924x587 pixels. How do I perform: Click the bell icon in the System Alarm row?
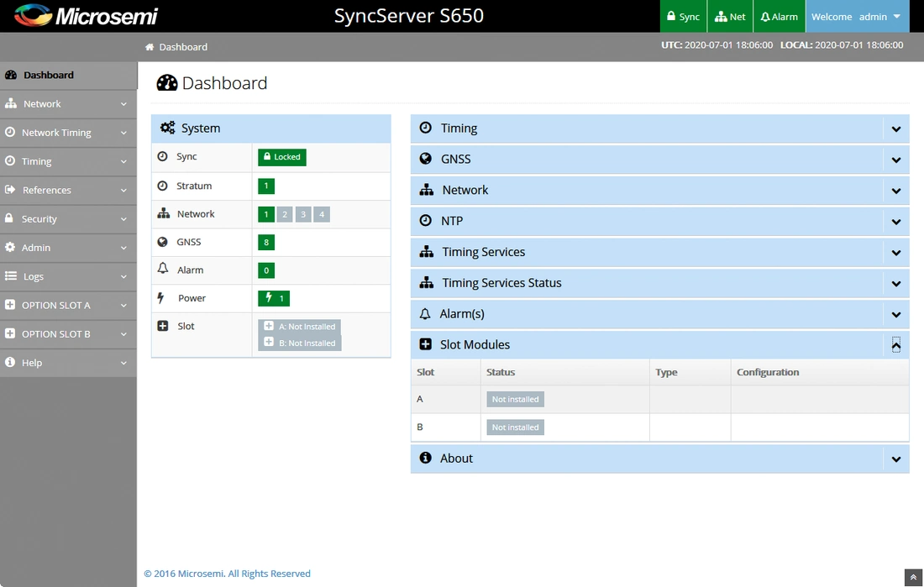coord(163,269)
